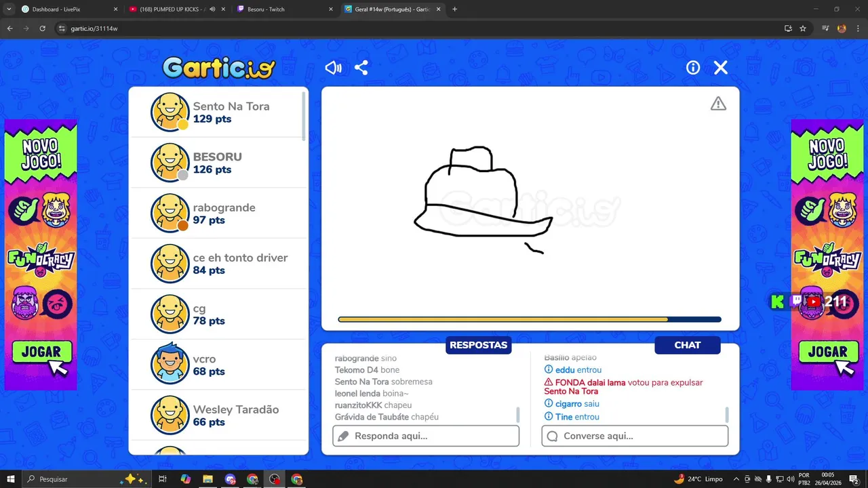Click JOGAR on the left ad banner
Viewport: 868px width, 488px height.
[x=41, y=352]
